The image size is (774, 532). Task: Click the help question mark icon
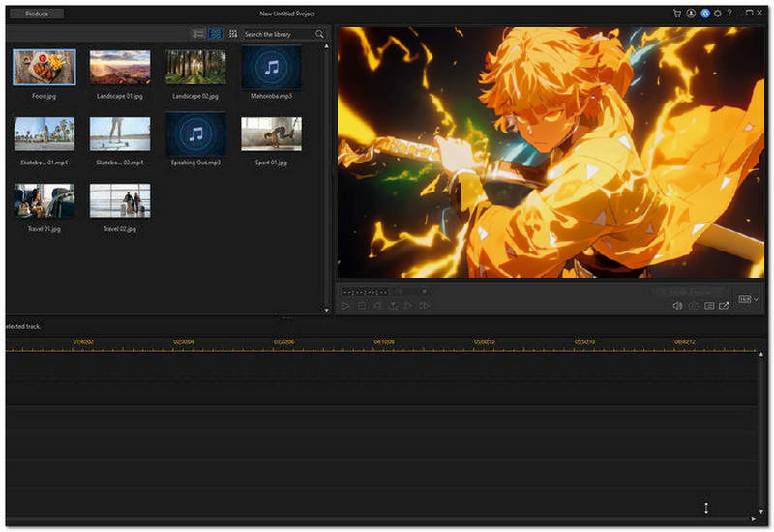click(729, 14)
